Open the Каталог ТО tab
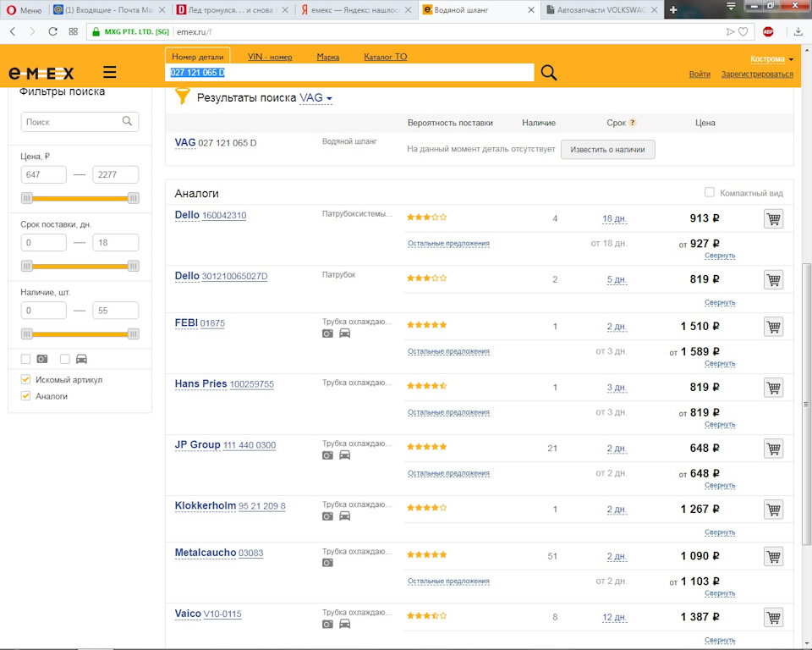 tap(385, 57)
